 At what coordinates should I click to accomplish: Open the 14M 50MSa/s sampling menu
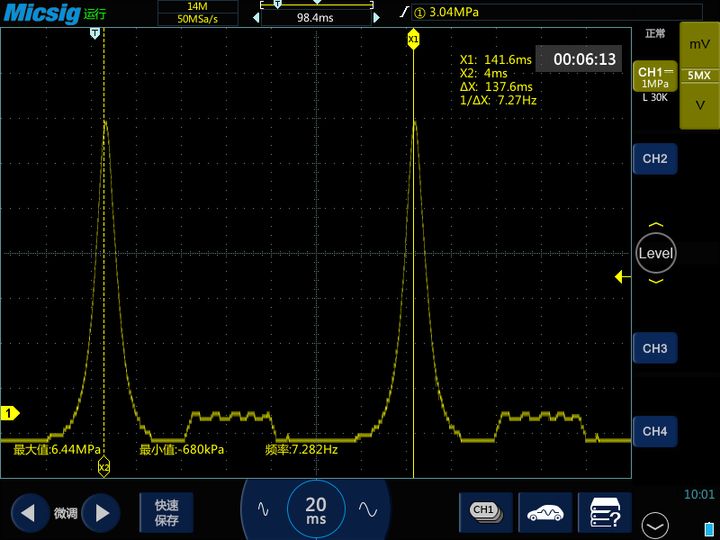point(197,13)
